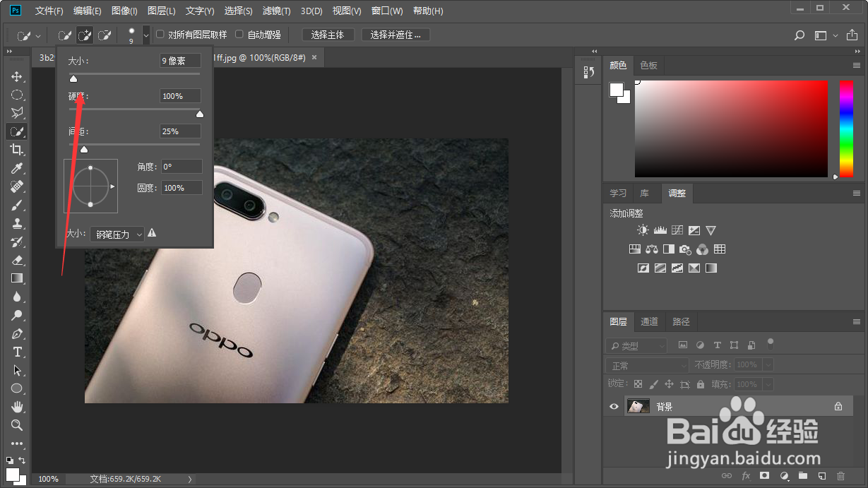Select the Polygonal Lasso tool
868x488 pixels.
(x=17, y=113)
